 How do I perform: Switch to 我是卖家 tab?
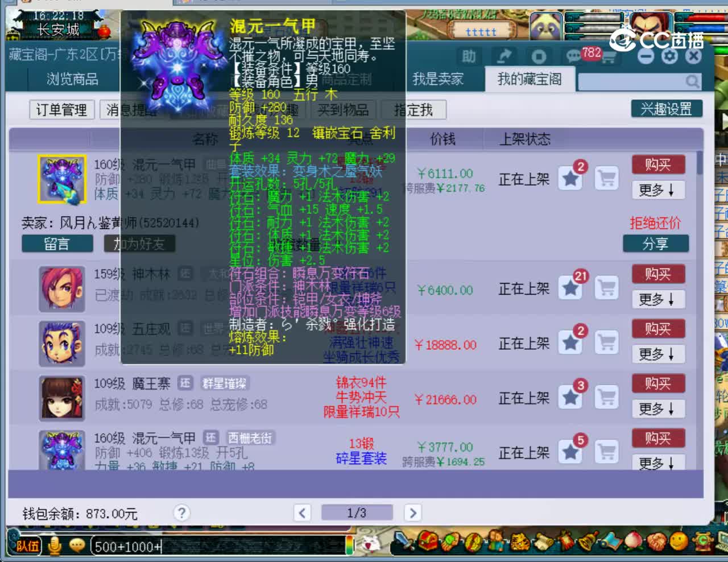(x=438, y=79)
